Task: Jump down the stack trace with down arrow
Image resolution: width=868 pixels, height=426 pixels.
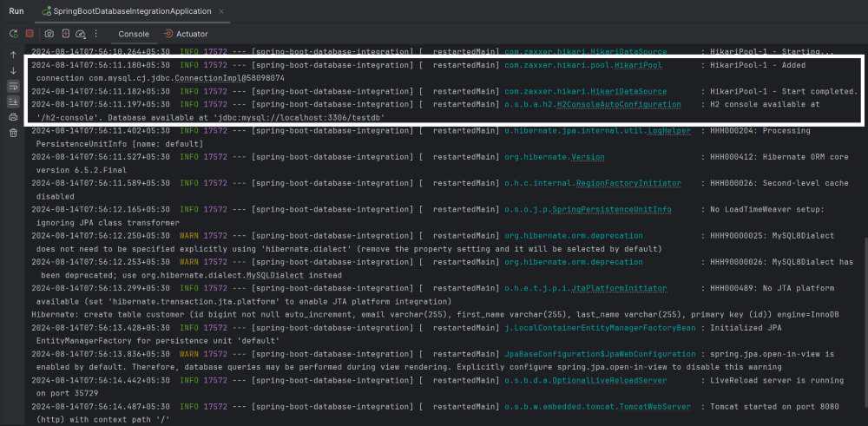Action: coord(13,71)
